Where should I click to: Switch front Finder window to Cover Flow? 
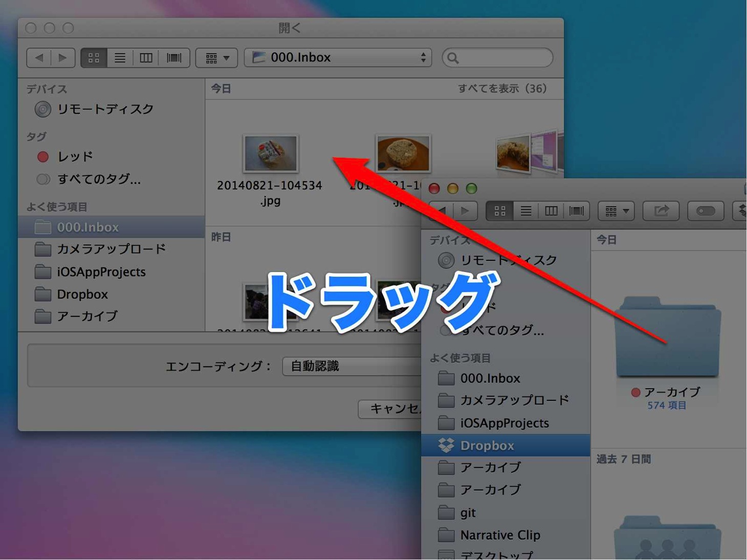coord(577,211)
